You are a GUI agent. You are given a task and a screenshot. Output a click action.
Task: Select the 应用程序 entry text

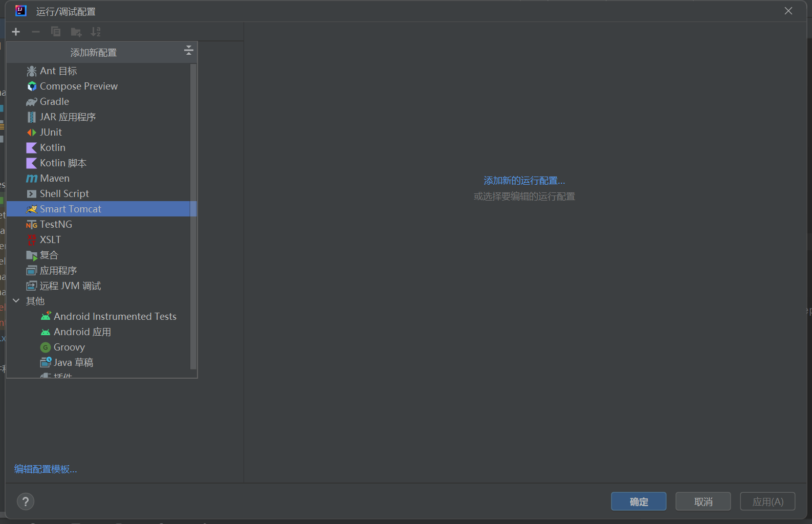click(x=58, y=271)
